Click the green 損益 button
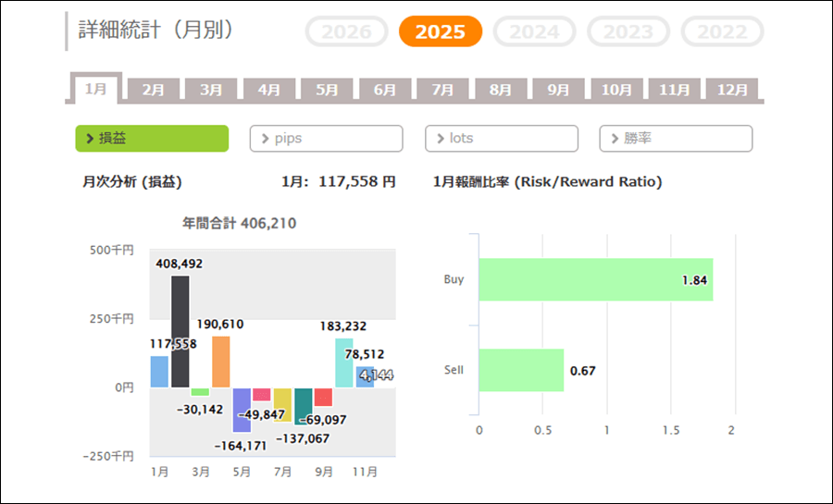833x504 pixels. pyautogui.click(x=152, y=139)
